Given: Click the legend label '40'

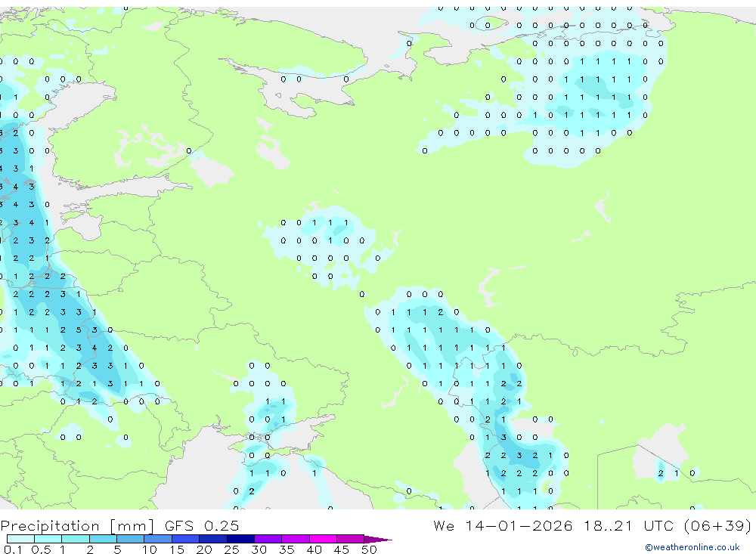Looking at the screenshot, I should pyautogui.click(x=314, y=549).
